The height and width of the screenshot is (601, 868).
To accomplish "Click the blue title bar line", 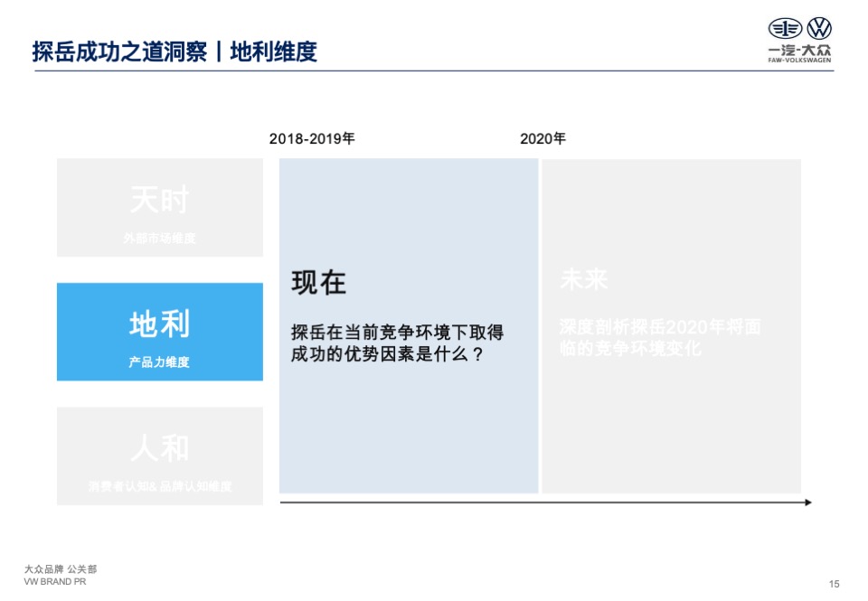I will pos(434,70).
